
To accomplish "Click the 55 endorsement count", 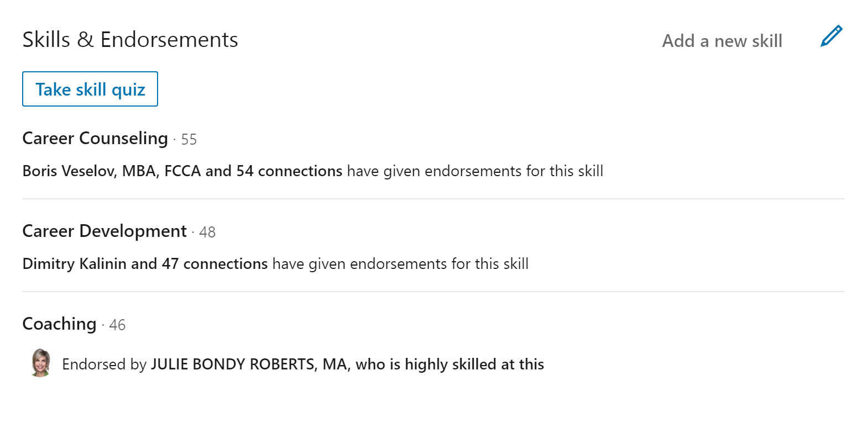I will [189, 140].
